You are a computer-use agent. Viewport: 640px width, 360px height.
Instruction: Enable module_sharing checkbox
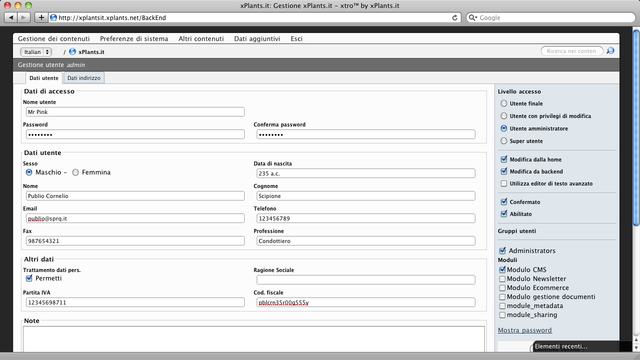[502, 315]
